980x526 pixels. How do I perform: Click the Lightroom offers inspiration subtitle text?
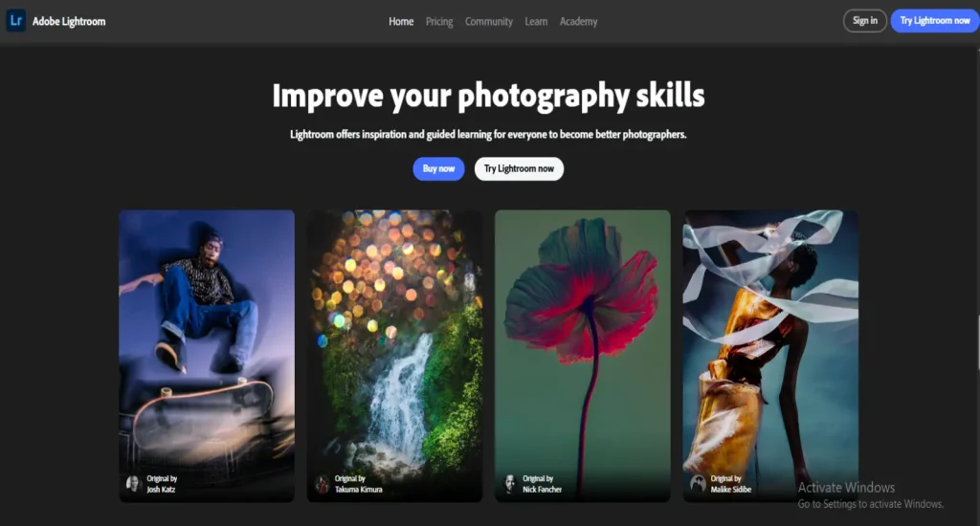click(488, 134)
